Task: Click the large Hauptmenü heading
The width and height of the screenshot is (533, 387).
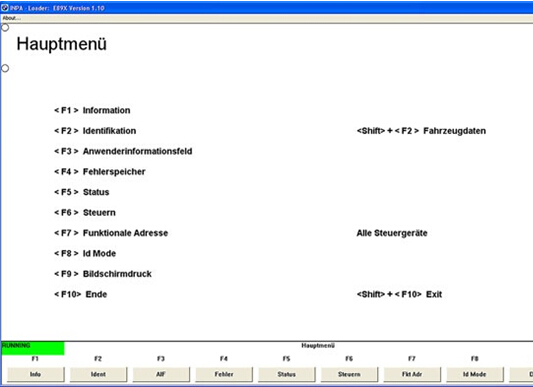Action: 62,44
